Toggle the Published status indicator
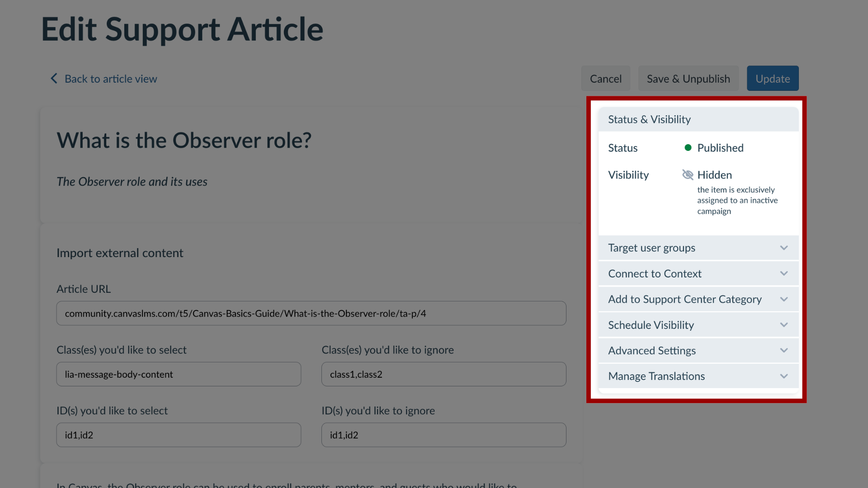This screenshot has height=488, width=868. (687, 148)
